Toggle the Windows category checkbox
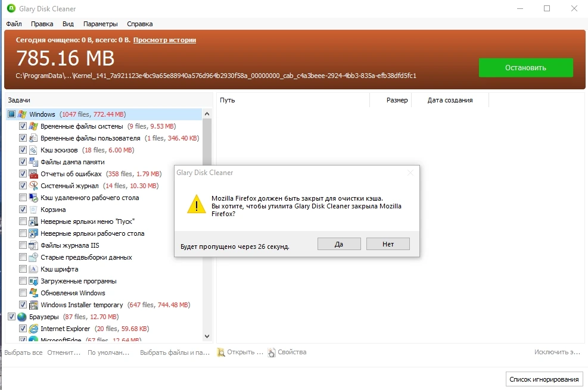The width and height of the screenshot is (588, 390). [12, 114]
